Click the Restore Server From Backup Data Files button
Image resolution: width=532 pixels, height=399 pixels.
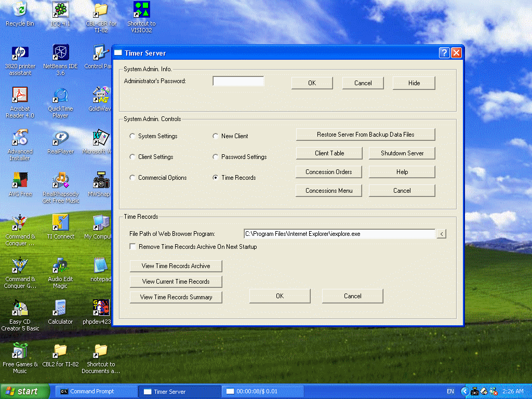(365, 135)
